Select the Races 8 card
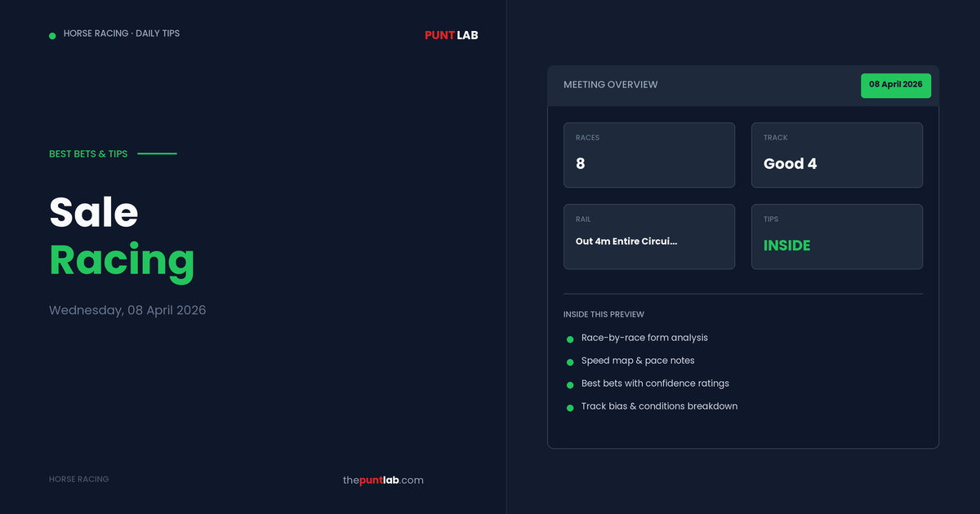Screen dimensions: 980x514 [x=649, y=155]
